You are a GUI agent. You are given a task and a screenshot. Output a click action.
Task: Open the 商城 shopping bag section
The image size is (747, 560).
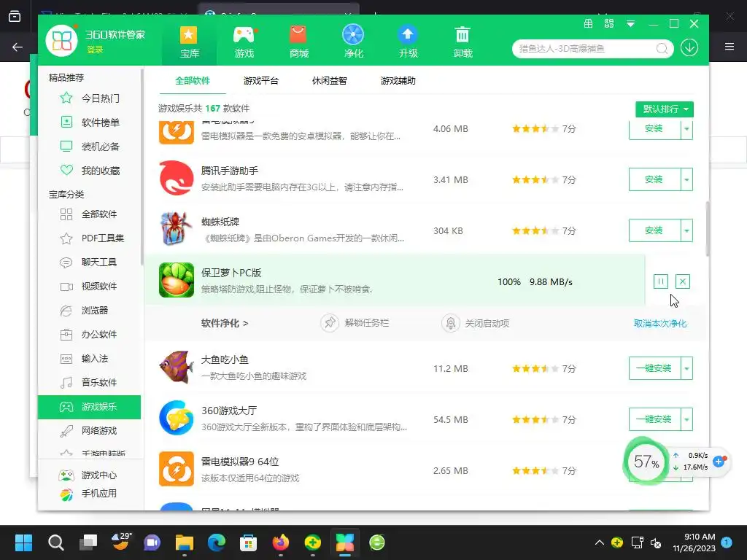pyautogui.click(x=298, y=42)
